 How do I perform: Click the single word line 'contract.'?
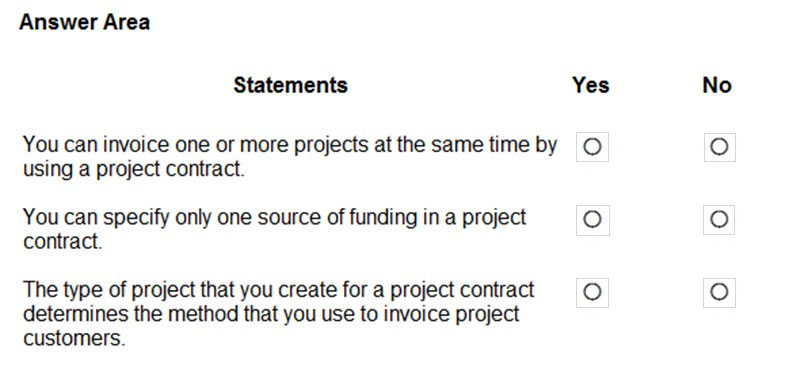pyautogui.click(x=62, y=241)
